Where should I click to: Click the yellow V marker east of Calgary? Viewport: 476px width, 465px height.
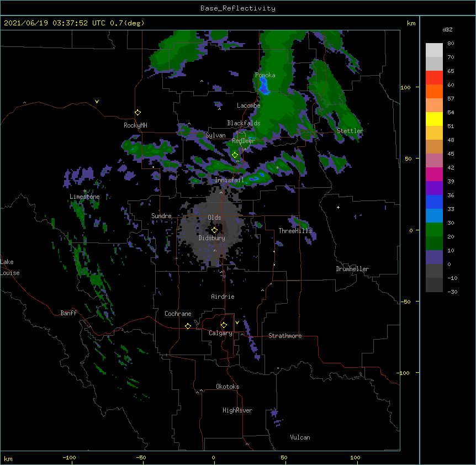click(x=237, y=323)
